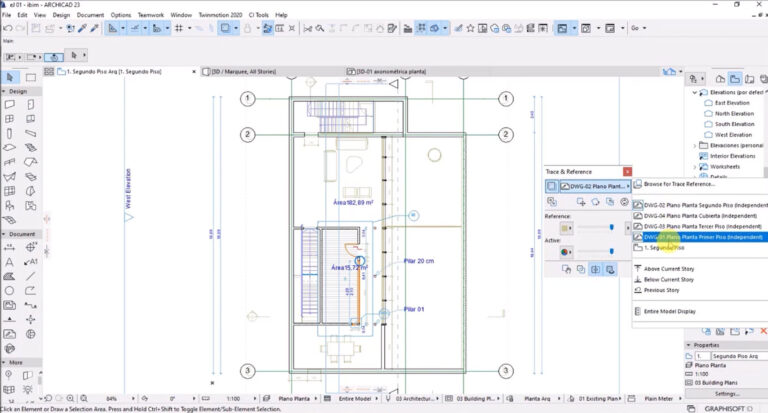768x413 pixels.
Task: Select the Arrow selection tool
Action: click(10, 77)
